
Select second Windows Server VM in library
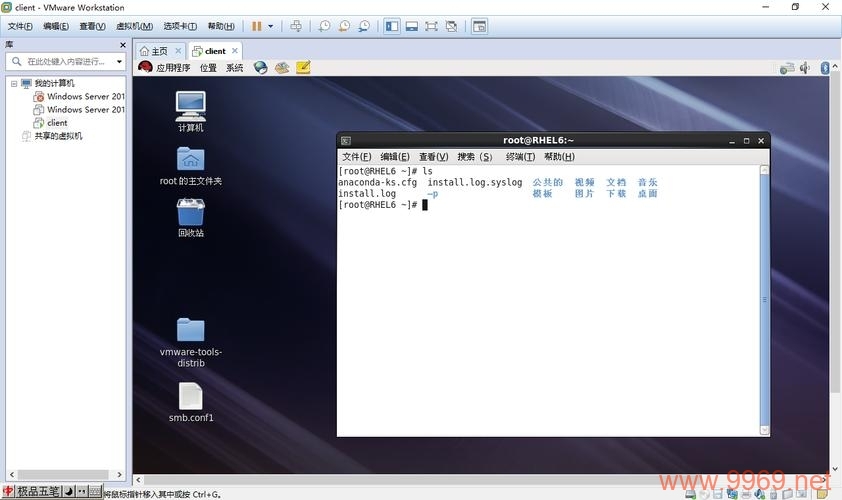(x=79, y=110)
